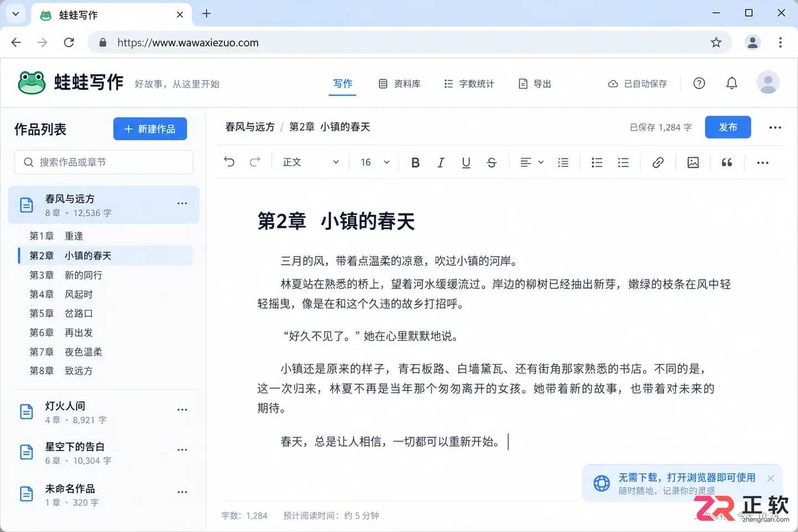The width and height of the screenshot is (798, 532).
Task: Go to the 字数统计 tab
Action: pos(469,84)
